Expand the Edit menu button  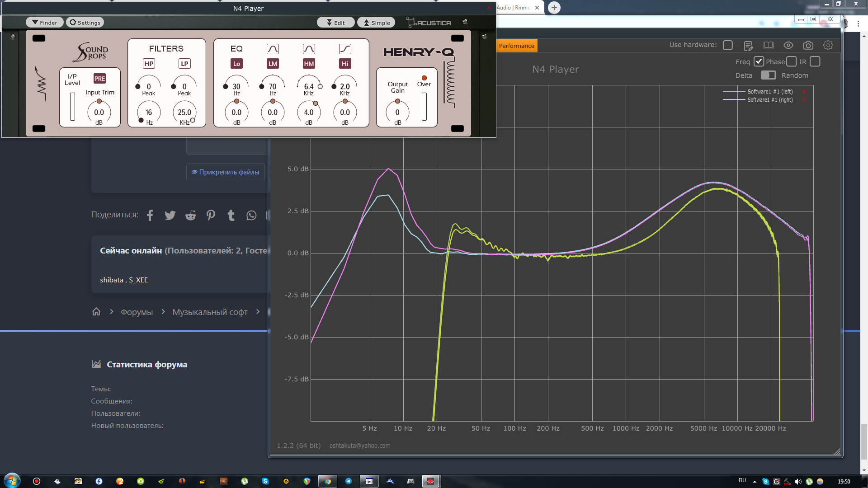(335, 23)
